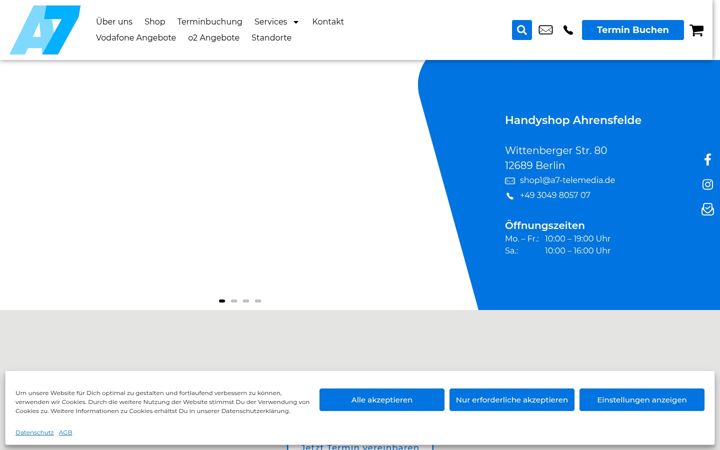
Task: Click Alle akzeptieren cookie button
Action: point(382,399)
